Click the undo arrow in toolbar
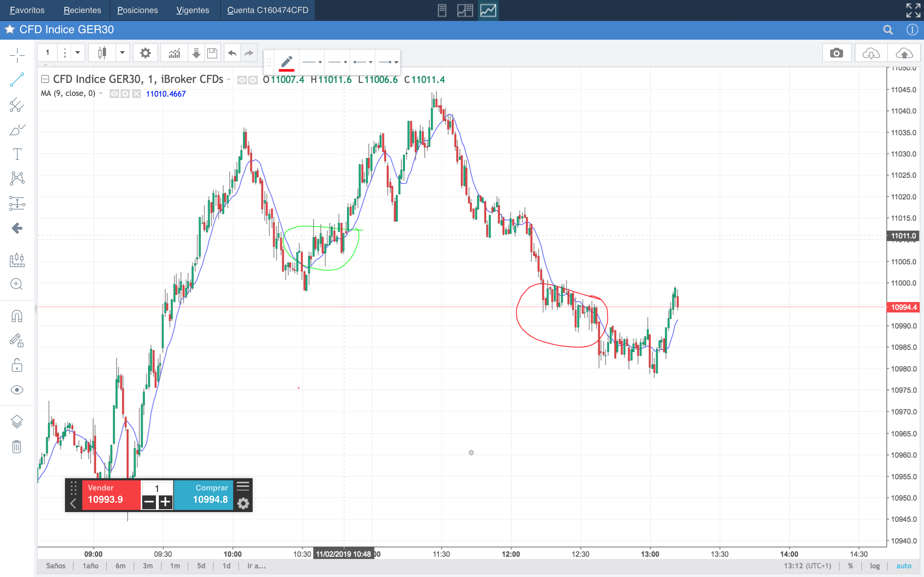The width and height of the screenshot is (924, 577). pyautogui.click(x=232, y=53)
